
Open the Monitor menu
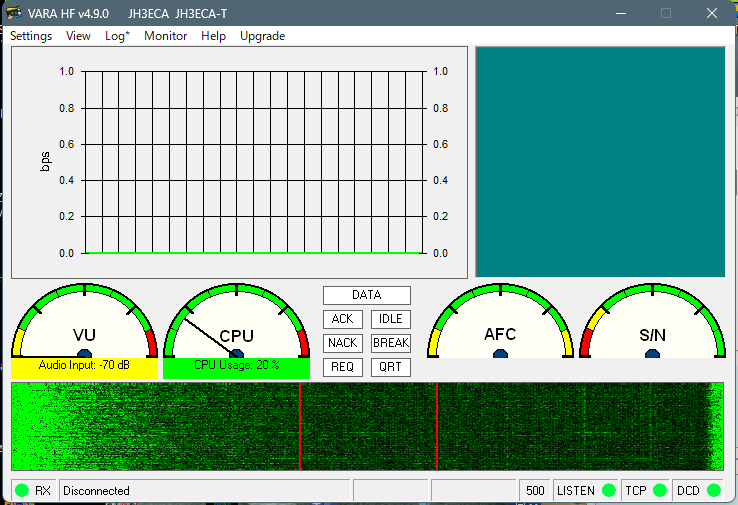pyautogui.click(x=165, y=36)
